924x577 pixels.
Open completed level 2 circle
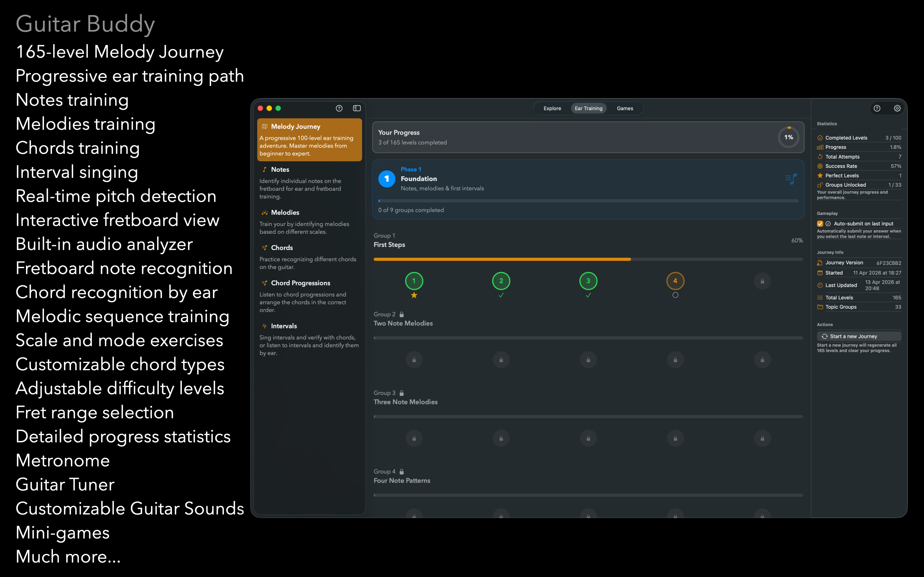(501, 281)
